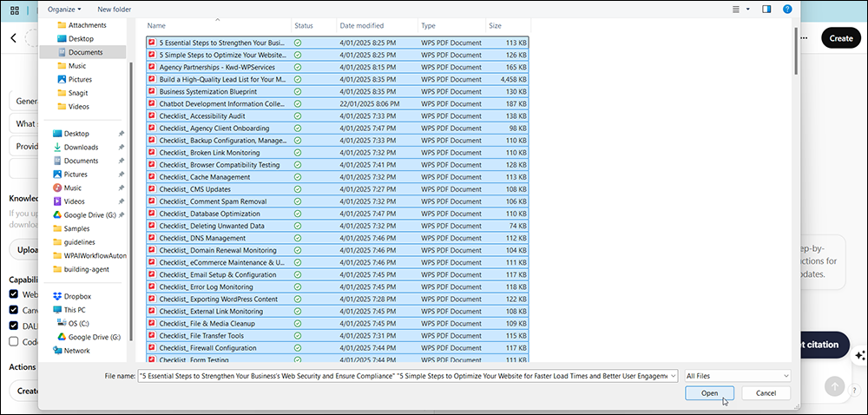868x415 pixels.
Task: Select Checklist_ Accessibility Audit file
Action: pos(337,116)
